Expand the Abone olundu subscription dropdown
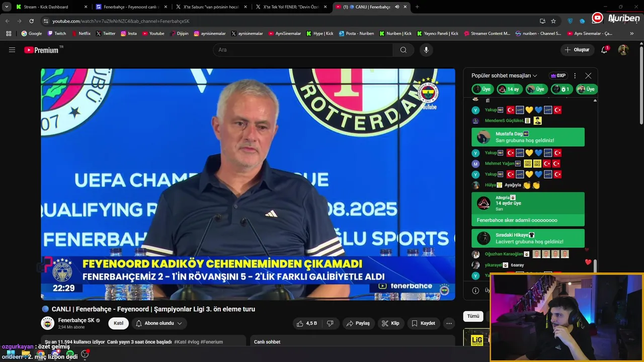The height and width of the screenshot is (362, 644). point(159,323)
